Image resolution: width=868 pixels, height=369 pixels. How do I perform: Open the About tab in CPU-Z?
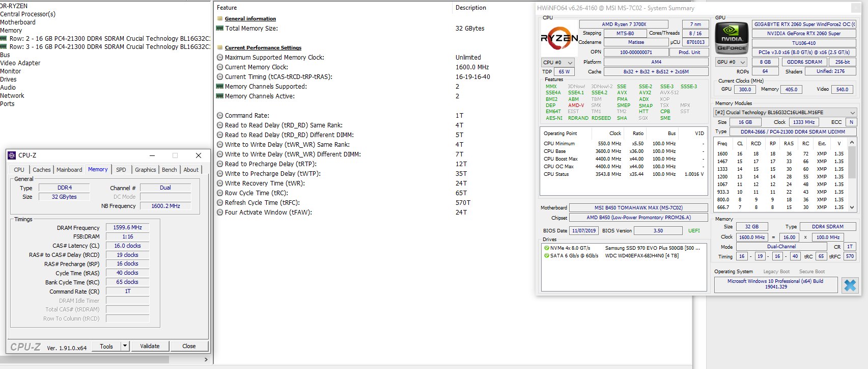[191, 170]
